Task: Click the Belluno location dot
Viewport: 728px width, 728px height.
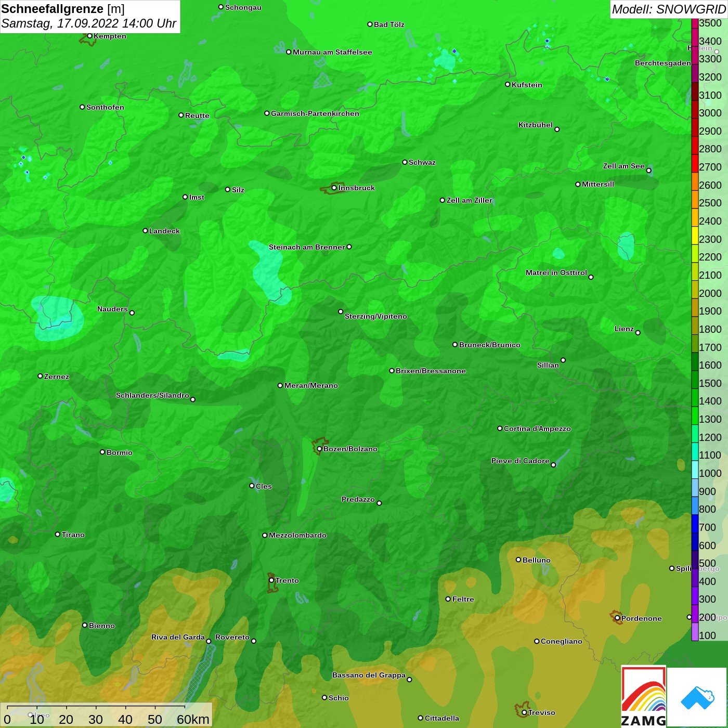Action: click(x=518, y=560)
